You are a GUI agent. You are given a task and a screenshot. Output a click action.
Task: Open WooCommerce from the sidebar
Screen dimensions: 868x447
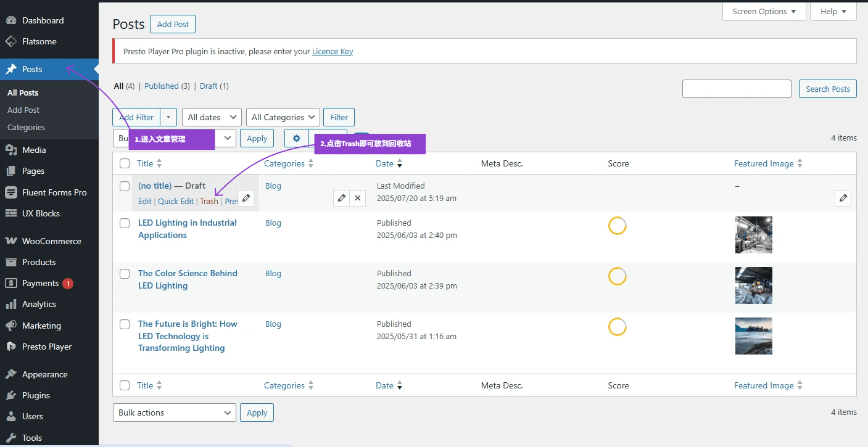tap(51, 241)
